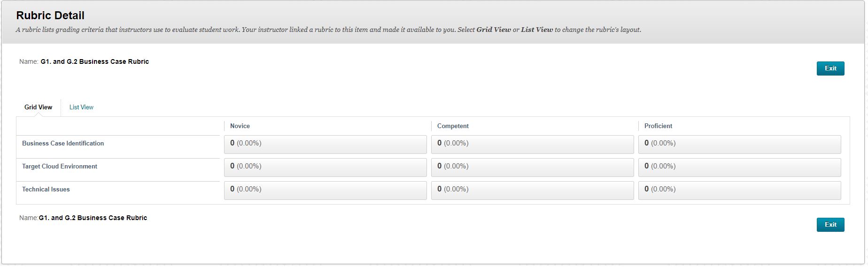Select Proficient cell for Target Cloud Environment
The image size is (868, 267).
(x=739, y=168)
